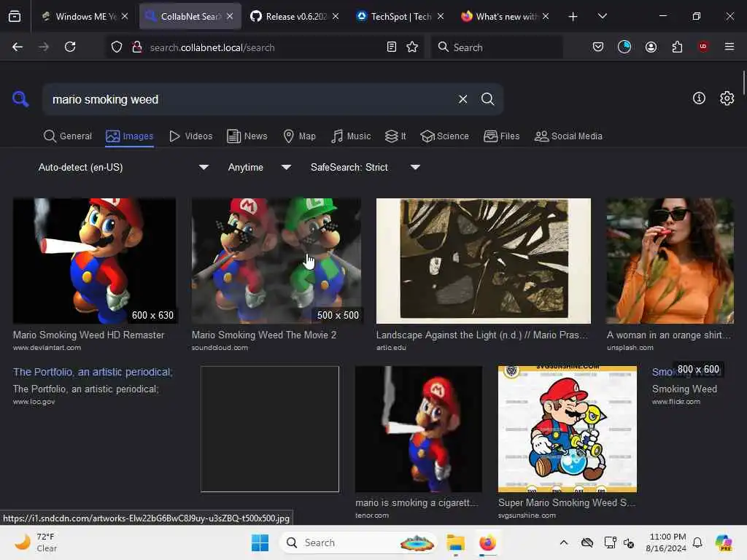747x560 pixels.
Task: Bookmark this page with the star icon
Action: click(413, 47)
